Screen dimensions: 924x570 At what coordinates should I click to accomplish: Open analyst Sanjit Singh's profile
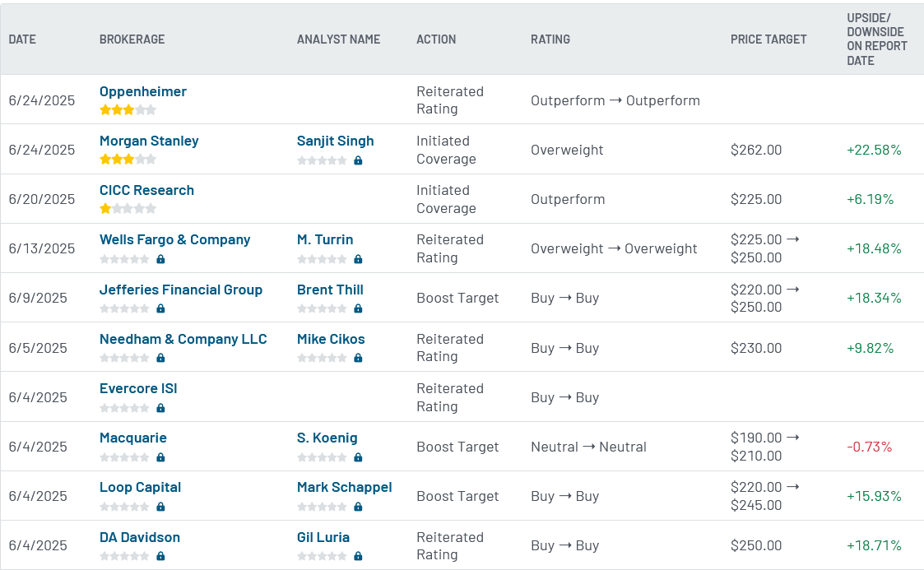click(x=336, y=141)
